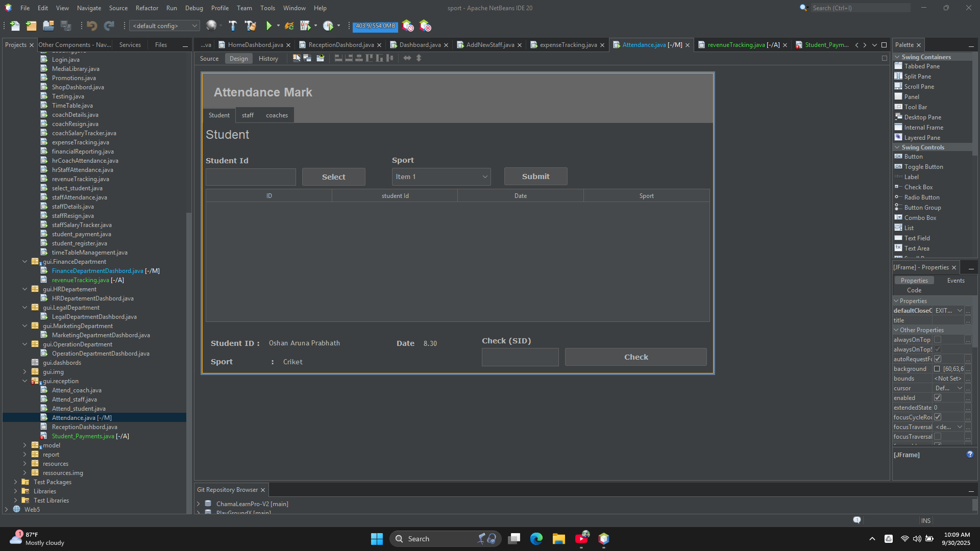The image size is (980, 551).
Task: Open the default config dropdown
Action: point(165,26)
